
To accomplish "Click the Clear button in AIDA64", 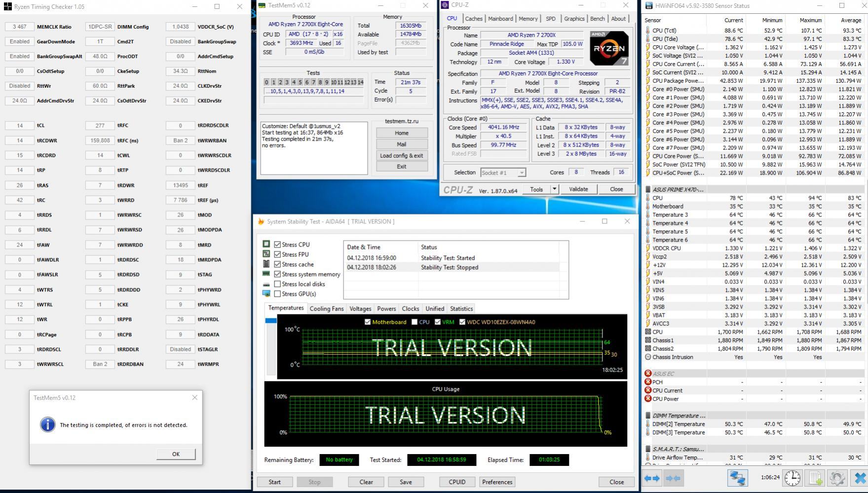I will click(x=366, y=482).
